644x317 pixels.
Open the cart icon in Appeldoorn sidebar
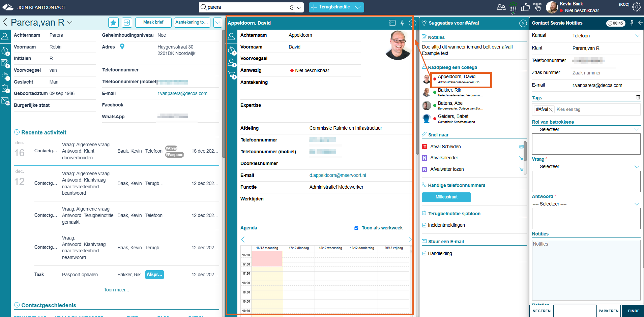(232, 75)
